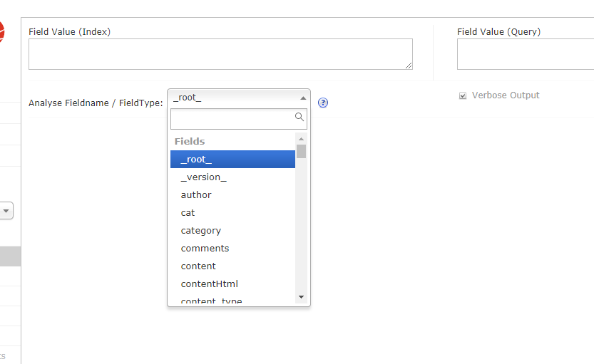The width and height of the screenshot is (594, 364).
Task: Click the blue help question mark icon
Action: click(x=323, y=103)
